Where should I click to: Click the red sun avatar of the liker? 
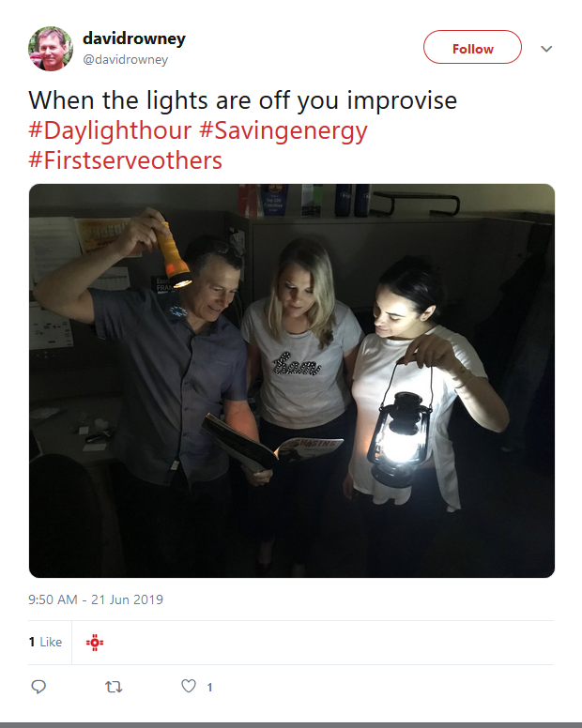pos(95,642)
